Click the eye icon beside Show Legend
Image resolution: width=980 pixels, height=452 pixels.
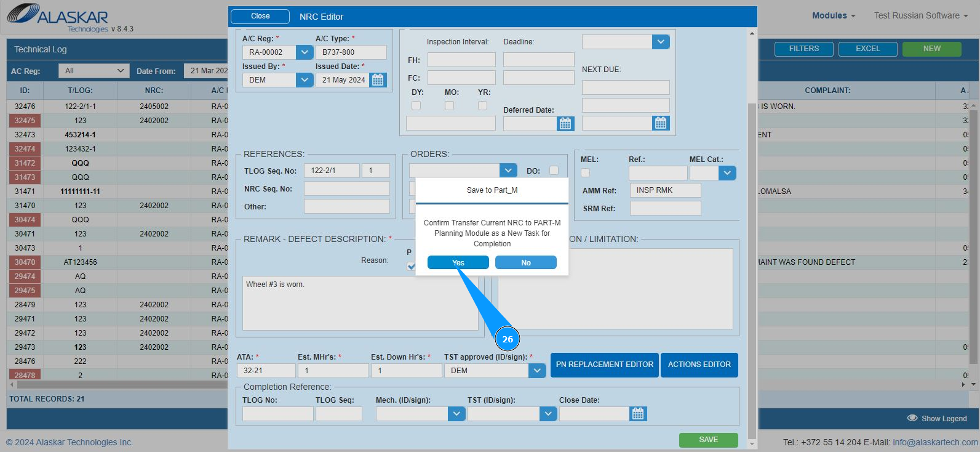(x=912, y=418)
